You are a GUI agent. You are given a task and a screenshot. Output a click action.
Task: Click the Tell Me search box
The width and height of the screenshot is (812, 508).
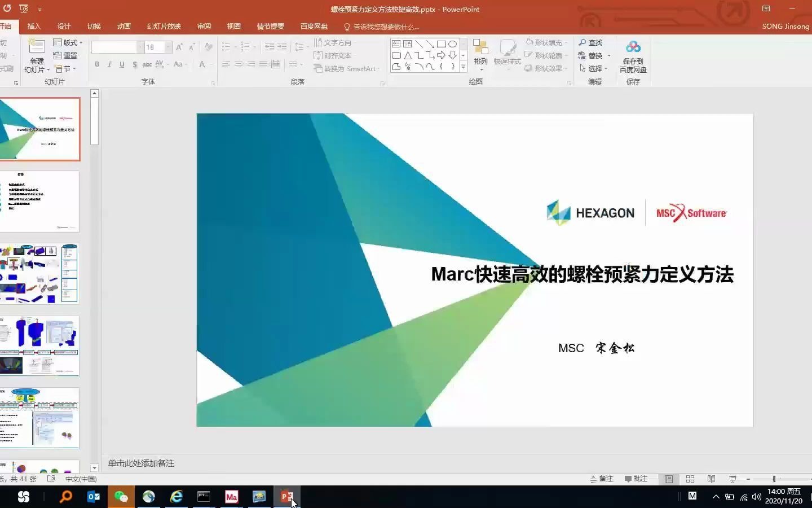(x=382, y=27)
